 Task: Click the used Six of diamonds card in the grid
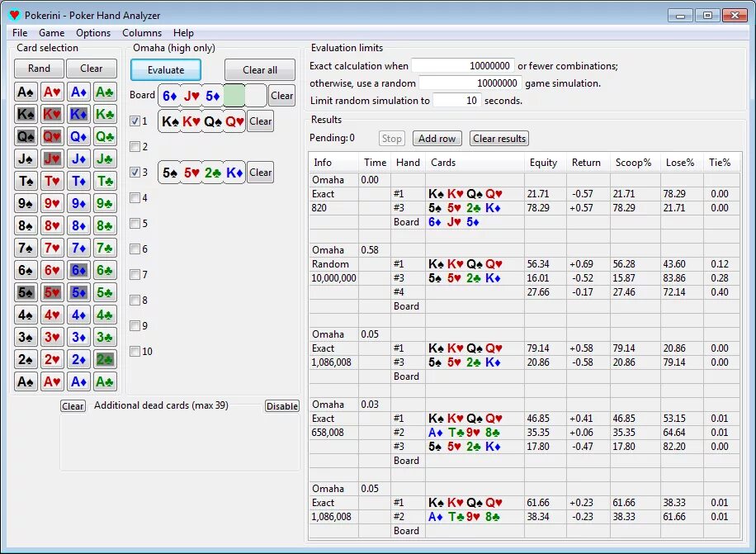[x=78, y=271]
